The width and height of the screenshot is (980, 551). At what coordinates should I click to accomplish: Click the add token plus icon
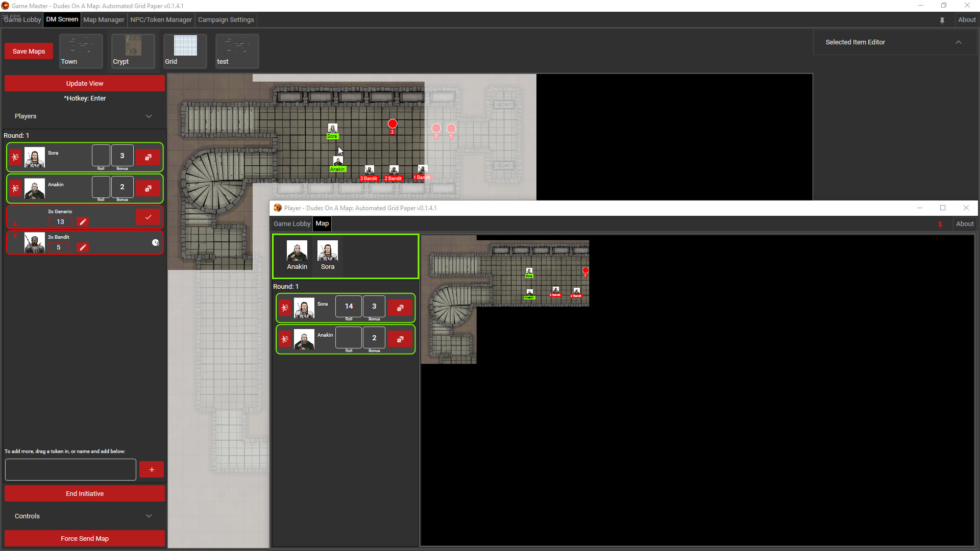(x=152, y=469)
